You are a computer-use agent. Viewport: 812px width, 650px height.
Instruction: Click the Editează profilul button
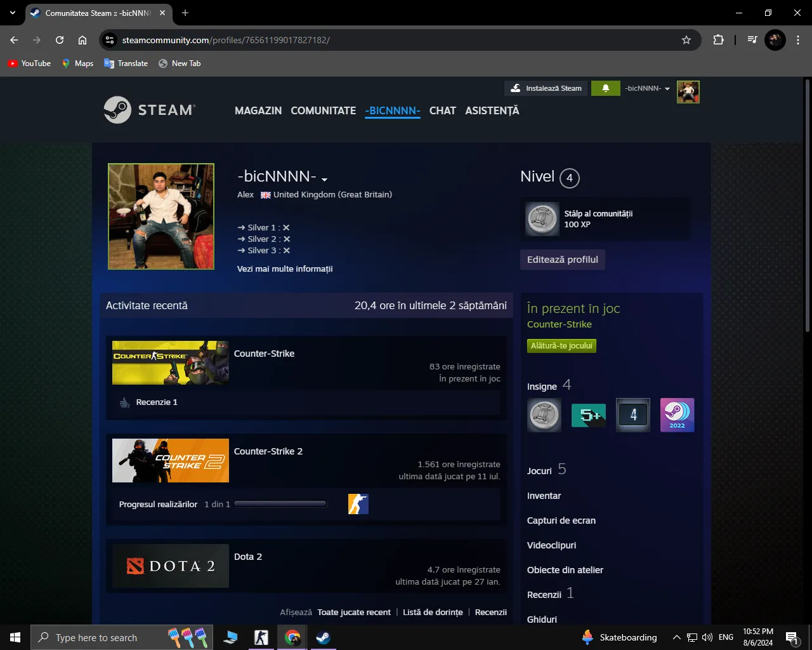(x=563, y=260)
